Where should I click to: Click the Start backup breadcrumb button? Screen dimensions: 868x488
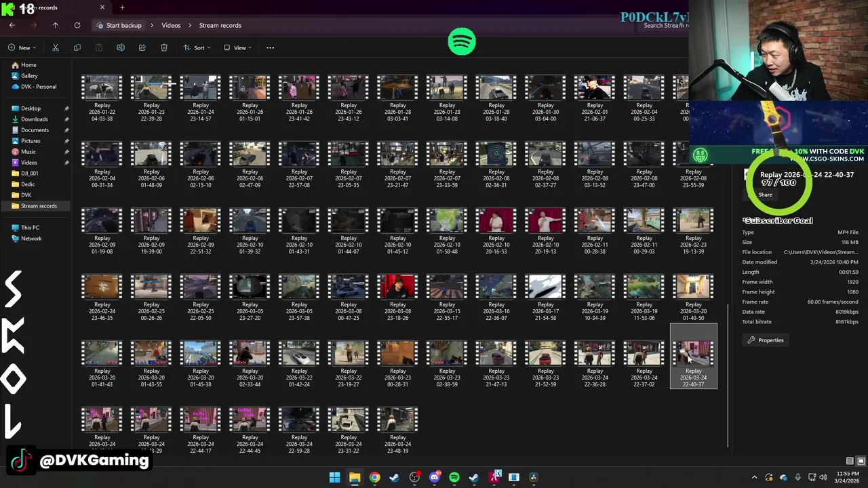tap(119, 25)
